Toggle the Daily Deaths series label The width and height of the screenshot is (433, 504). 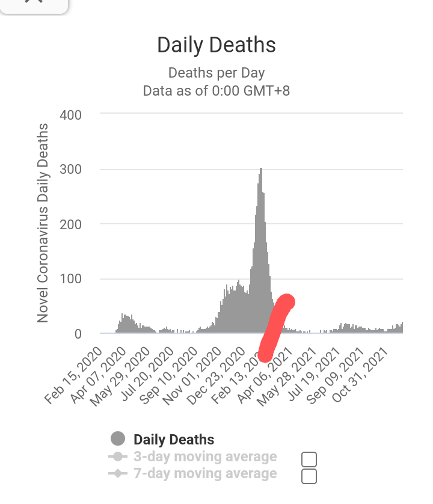[174, 440]
